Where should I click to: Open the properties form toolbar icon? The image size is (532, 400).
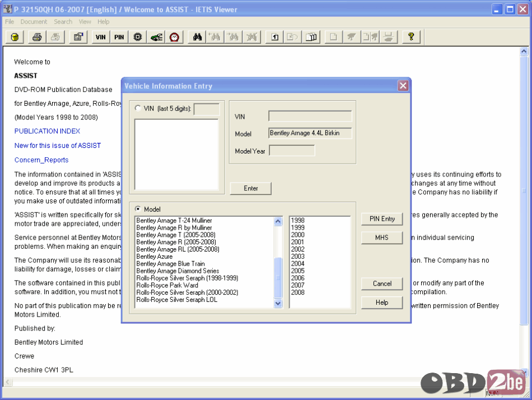(x=78, y=37)
